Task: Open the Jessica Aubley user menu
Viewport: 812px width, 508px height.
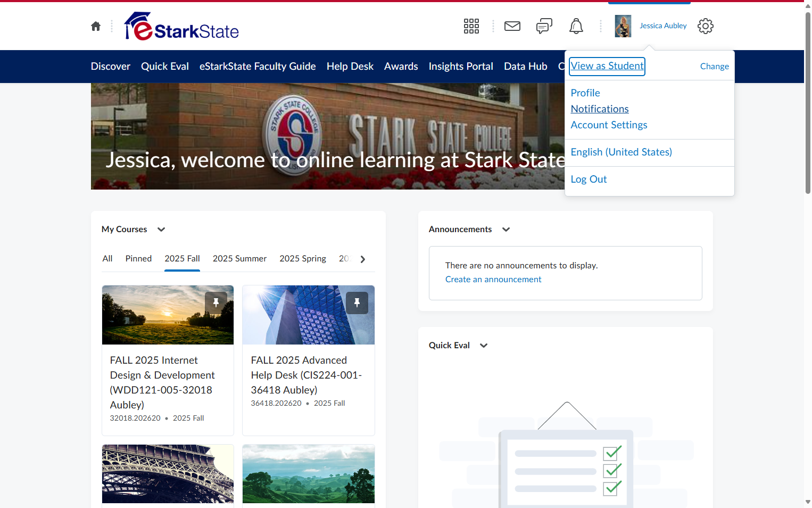Action: coord(663,26)
